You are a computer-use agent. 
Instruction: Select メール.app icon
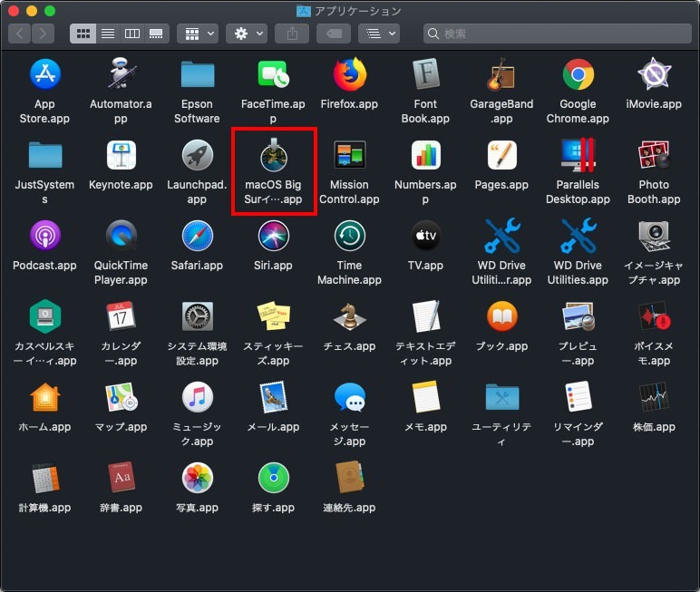(x=273, y=397)
